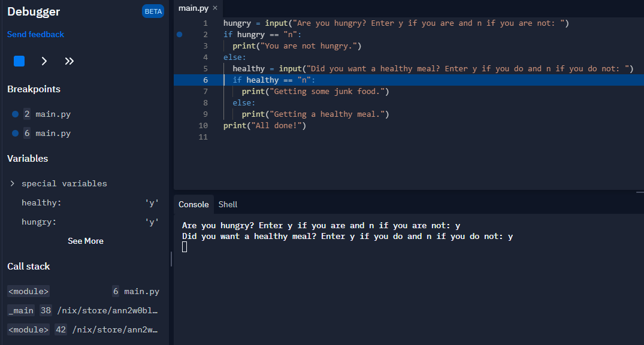Select the bottom <module> frame at line 42
Image resolution: width=644 pixels, height=345 pixels.
tap(28, 329)
